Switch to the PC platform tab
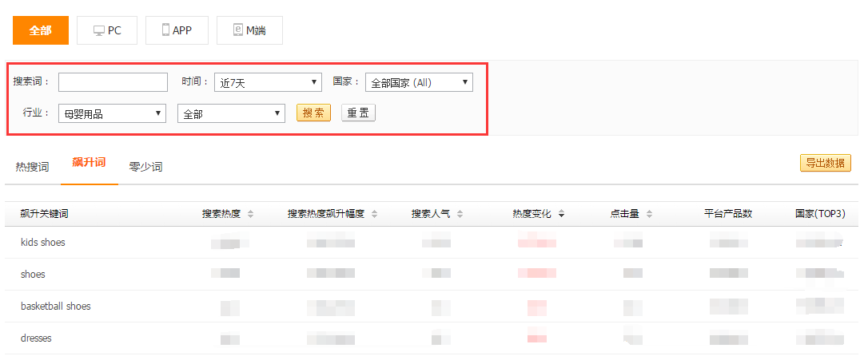Viewport: 868px width, 360px height. point(107,30)
